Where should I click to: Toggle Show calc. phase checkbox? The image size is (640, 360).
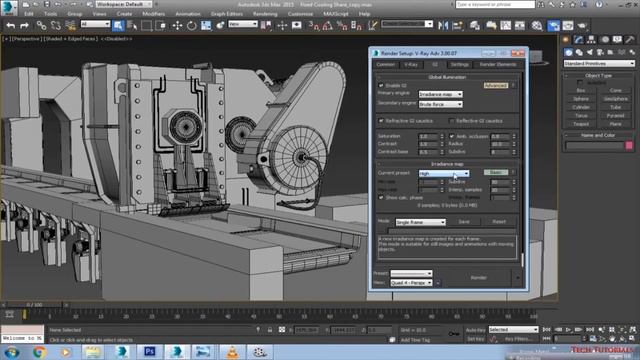coord(381,198)
